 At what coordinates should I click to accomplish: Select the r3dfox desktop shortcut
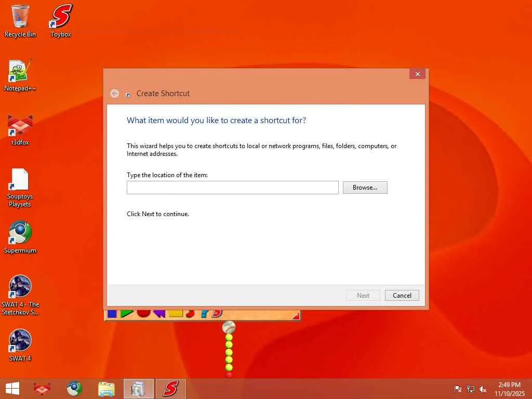[20, 129]
